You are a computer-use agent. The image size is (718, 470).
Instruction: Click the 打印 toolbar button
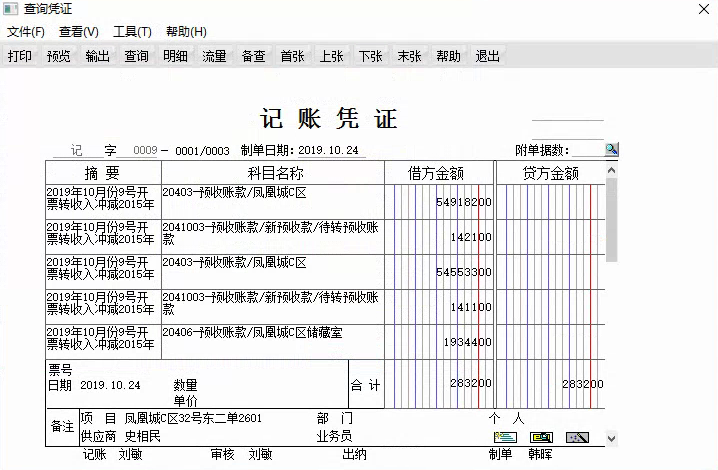pos(20,56)
